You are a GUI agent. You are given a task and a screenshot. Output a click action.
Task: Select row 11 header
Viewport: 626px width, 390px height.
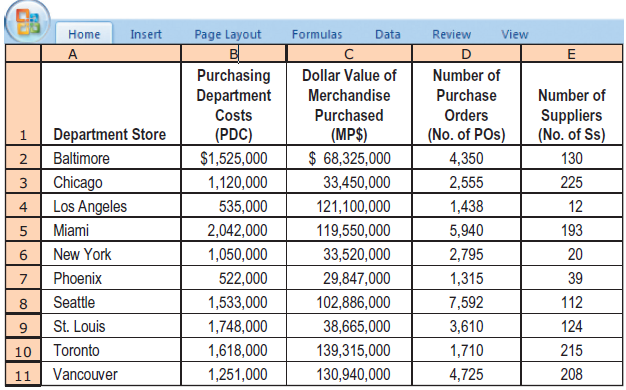[23, 374]
